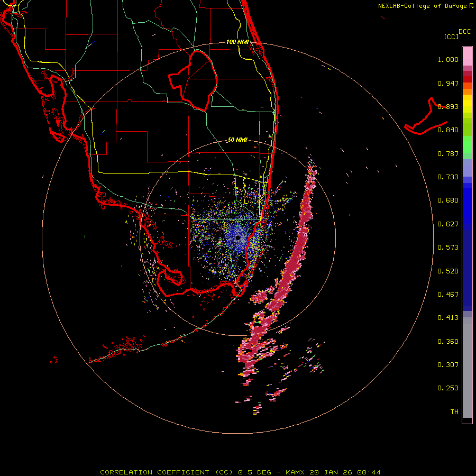Click the [CC] units label
Screen dimensions: 476x476
451,36
